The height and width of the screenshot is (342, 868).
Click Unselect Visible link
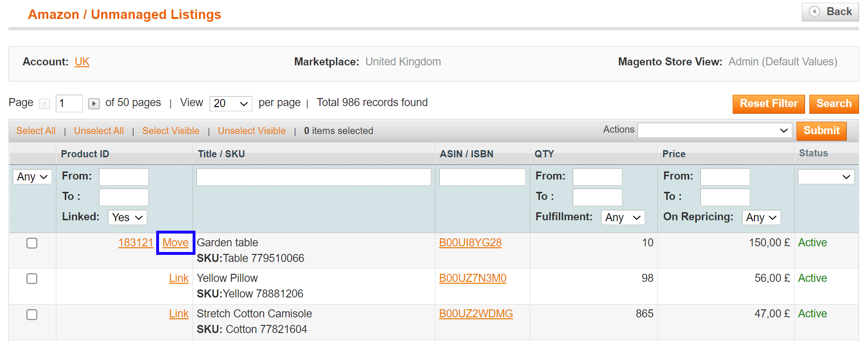[252, 131]
